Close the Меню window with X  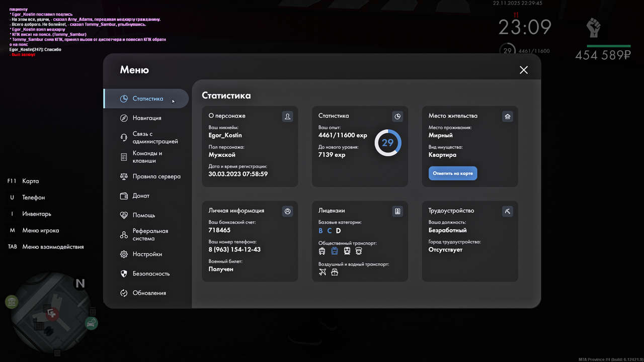(524, 70)
